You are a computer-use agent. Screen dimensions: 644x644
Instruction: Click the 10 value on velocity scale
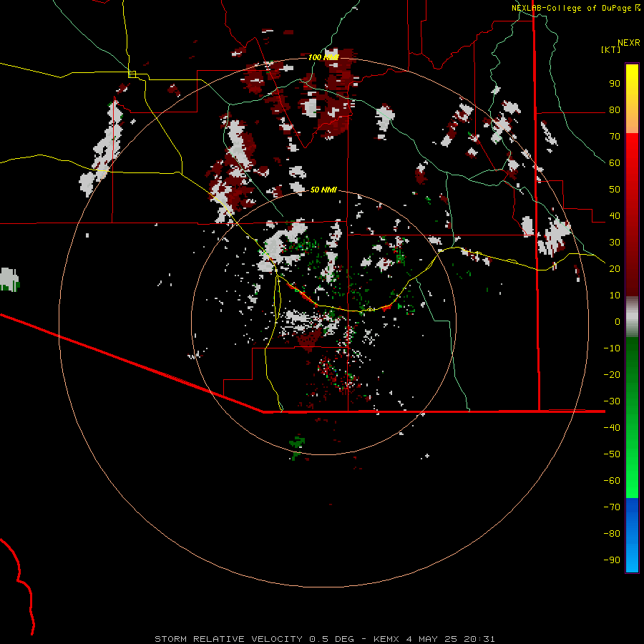point(615,296)
